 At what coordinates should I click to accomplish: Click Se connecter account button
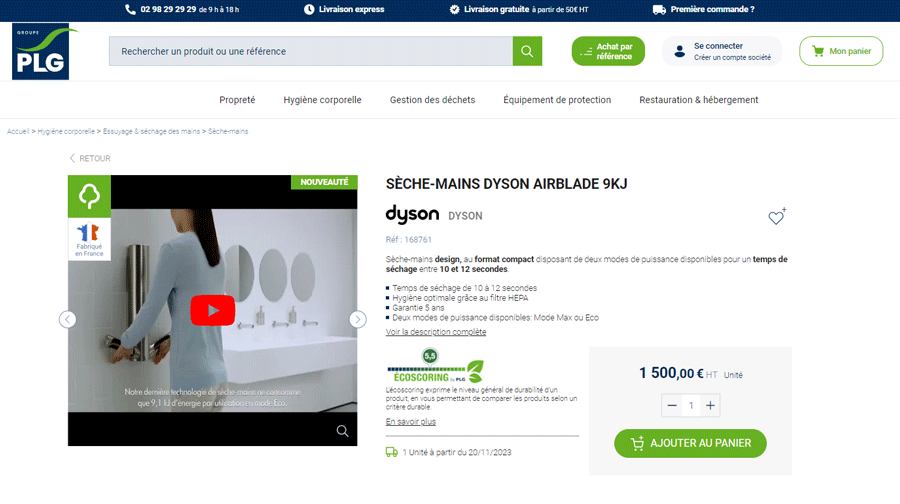click(722, 51)
